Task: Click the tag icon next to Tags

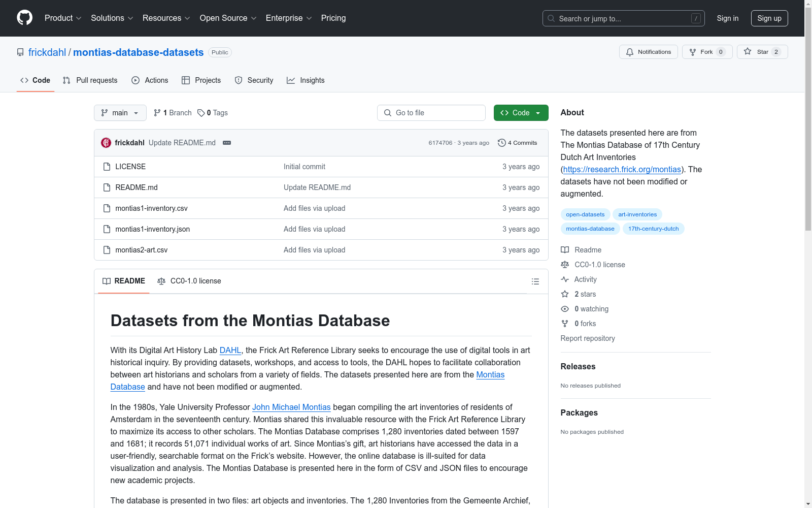Action: [201, 113]
